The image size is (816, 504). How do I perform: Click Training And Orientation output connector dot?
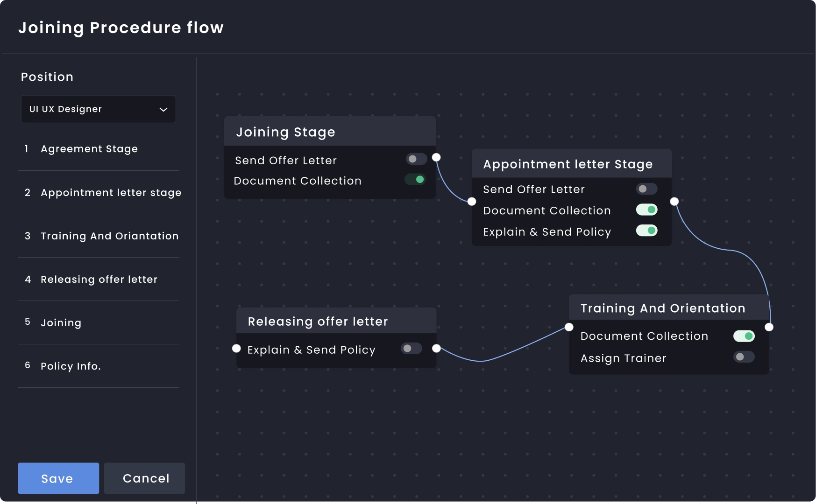pos(769,327)
